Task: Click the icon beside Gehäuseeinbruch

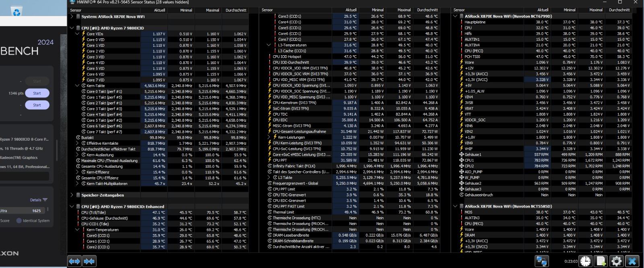Action: coord(461,195)
